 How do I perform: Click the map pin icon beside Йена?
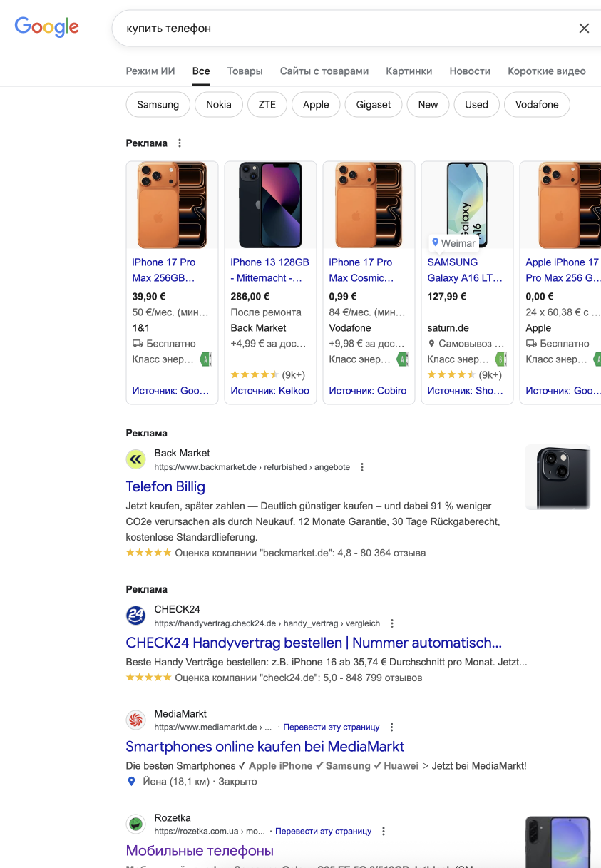click(131, 782)
